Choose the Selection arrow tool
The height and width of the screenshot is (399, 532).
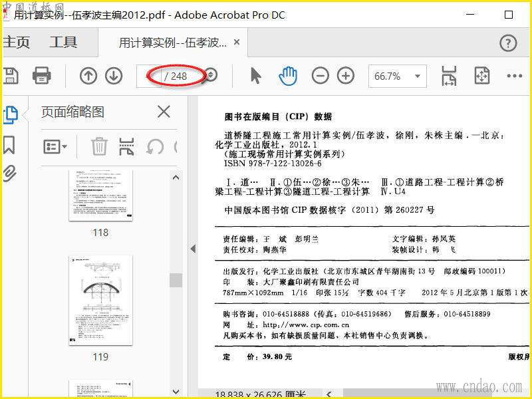pos(256,75)
